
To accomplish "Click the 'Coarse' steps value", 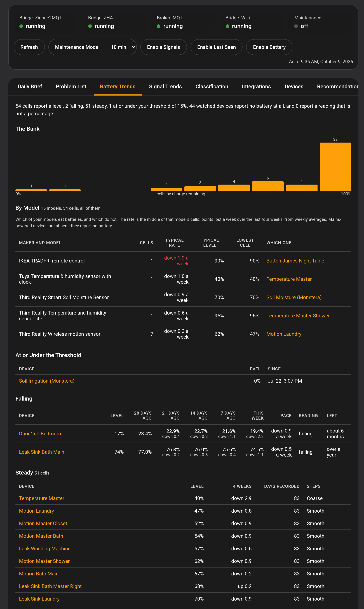I will [x=314, y=498].
